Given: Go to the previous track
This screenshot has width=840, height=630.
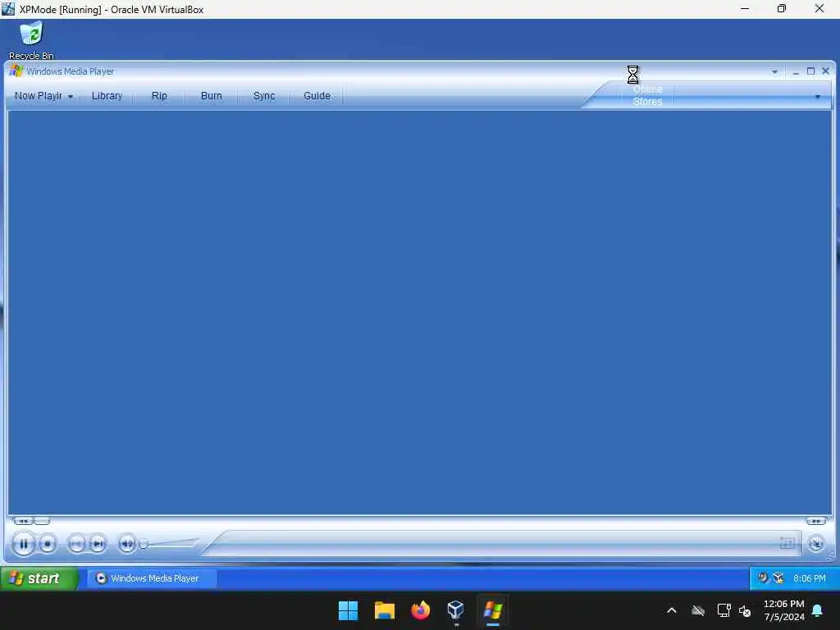Looking at the screenshot, I should (76, 545).
